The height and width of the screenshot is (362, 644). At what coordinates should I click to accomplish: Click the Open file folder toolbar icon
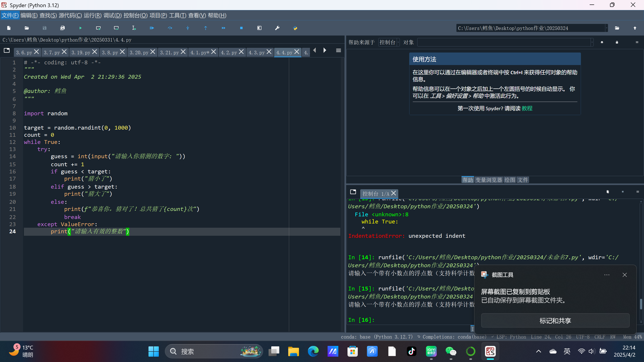27,28
